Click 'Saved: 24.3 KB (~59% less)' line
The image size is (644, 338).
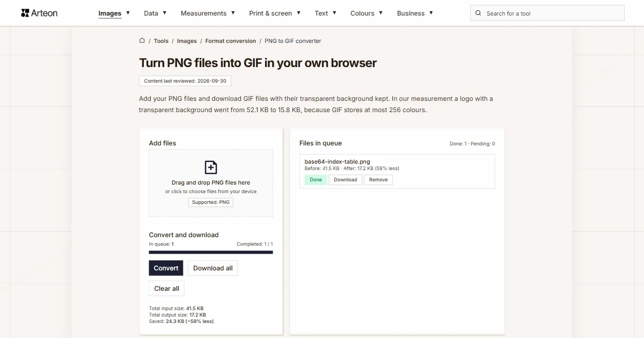tap(181, 321)
